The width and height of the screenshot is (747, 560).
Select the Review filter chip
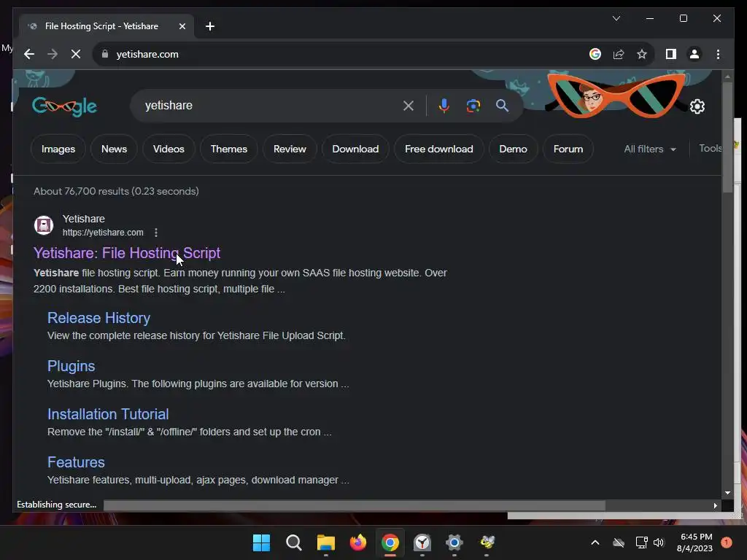click(x=290, y=149)
